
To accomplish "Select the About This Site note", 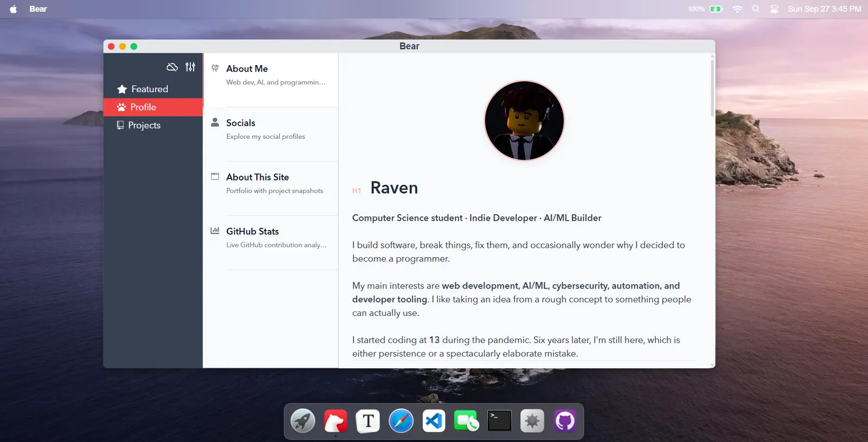I will [271, 188].
